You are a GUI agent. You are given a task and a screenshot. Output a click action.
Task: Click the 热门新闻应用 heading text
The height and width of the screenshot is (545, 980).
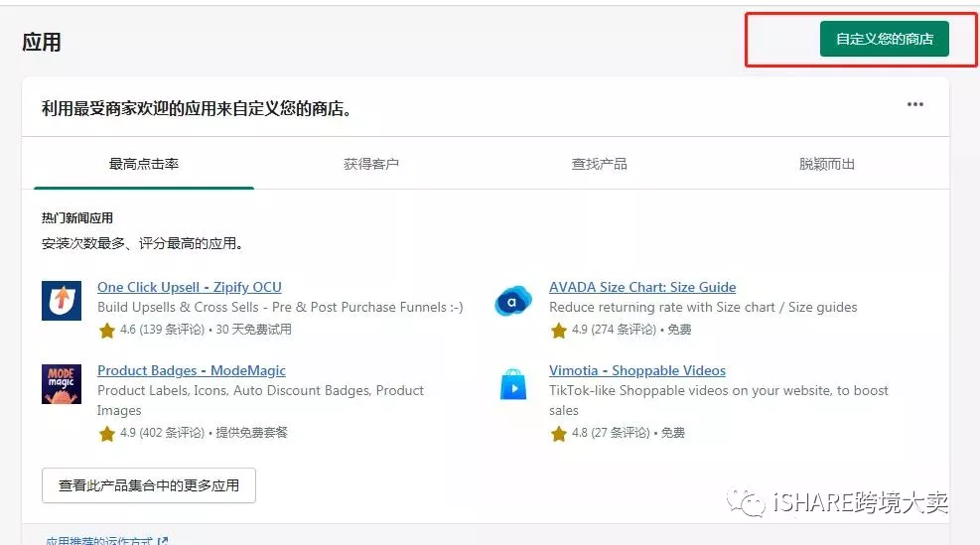pos(77,218)
